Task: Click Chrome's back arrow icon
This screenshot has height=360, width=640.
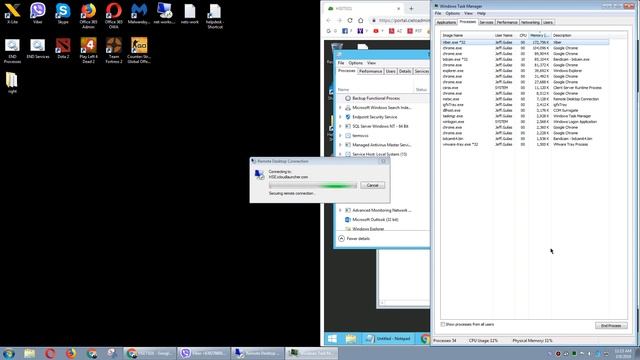Action: click(x=329, y=20)
